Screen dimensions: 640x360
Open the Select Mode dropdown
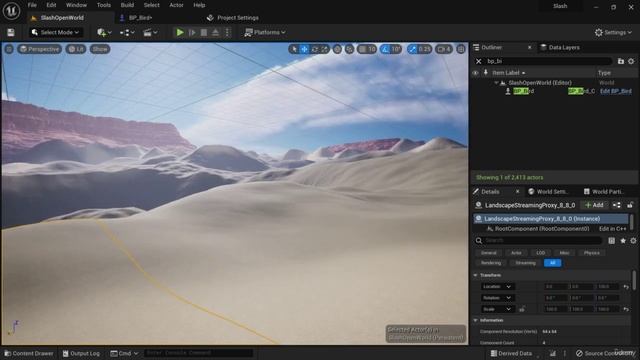pos(56,33)
